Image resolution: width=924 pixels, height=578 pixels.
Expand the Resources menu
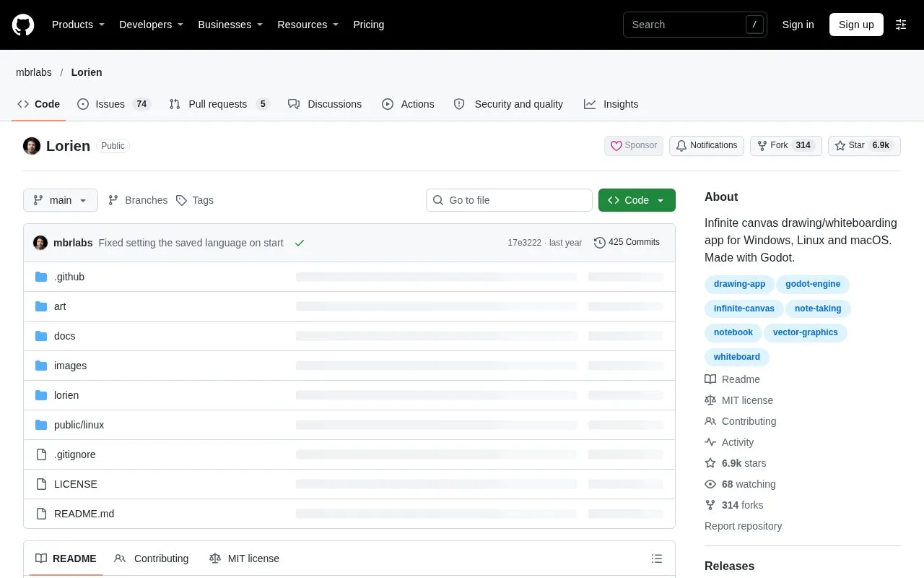tap(308, 25)
